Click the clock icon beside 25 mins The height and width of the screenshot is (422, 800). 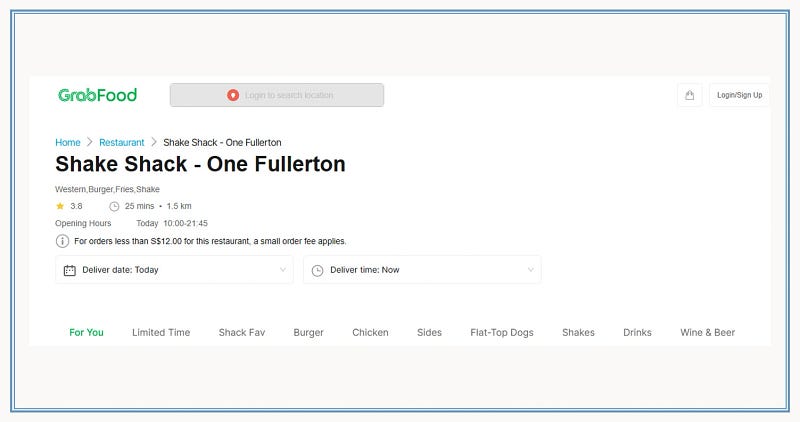click(x=114, y=206)
